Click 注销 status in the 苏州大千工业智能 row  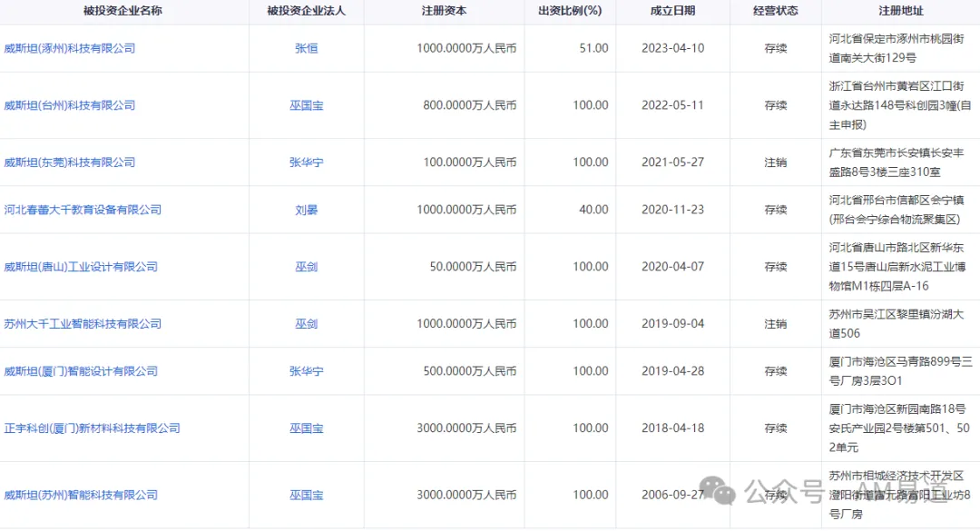tap(776, 323)
